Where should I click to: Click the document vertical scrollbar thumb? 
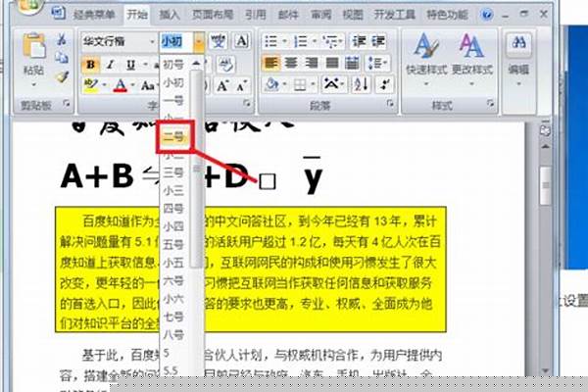point(546,185)
